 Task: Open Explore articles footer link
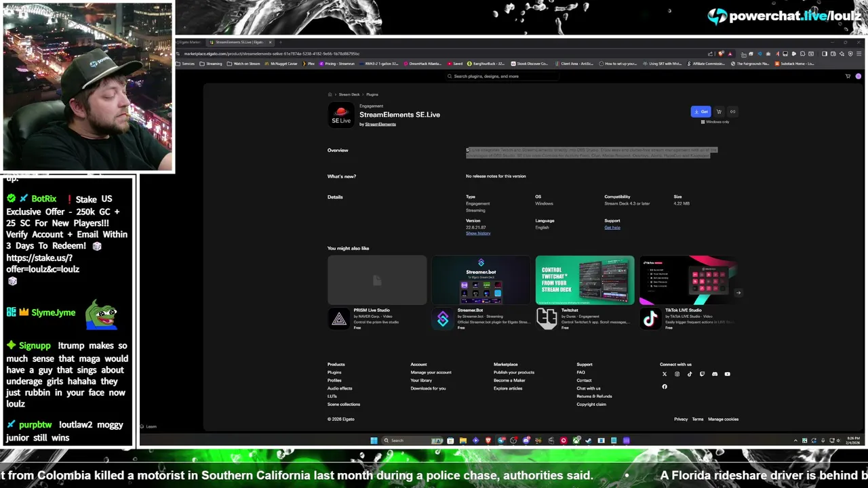pyautogui.click(x=508, y=388)
